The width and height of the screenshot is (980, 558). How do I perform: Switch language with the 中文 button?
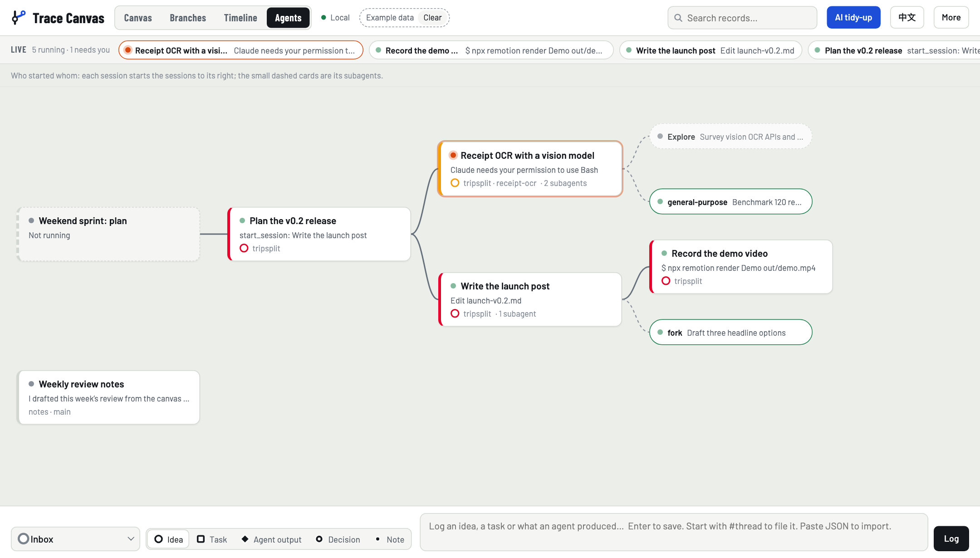(907, 18)
